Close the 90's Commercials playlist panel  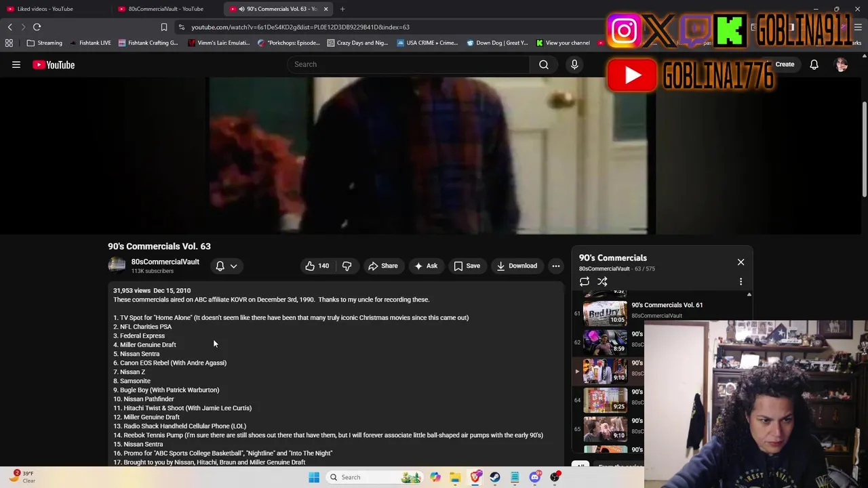pyautogui.click(x=741, y=262)
